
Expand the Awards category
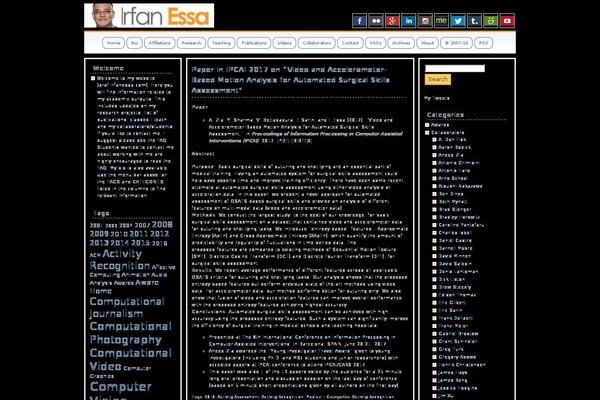[427, 125]
